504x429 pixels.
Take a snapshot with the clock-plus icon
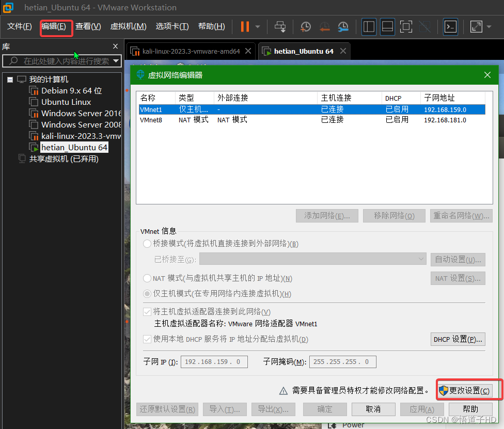tap(305, 27)
